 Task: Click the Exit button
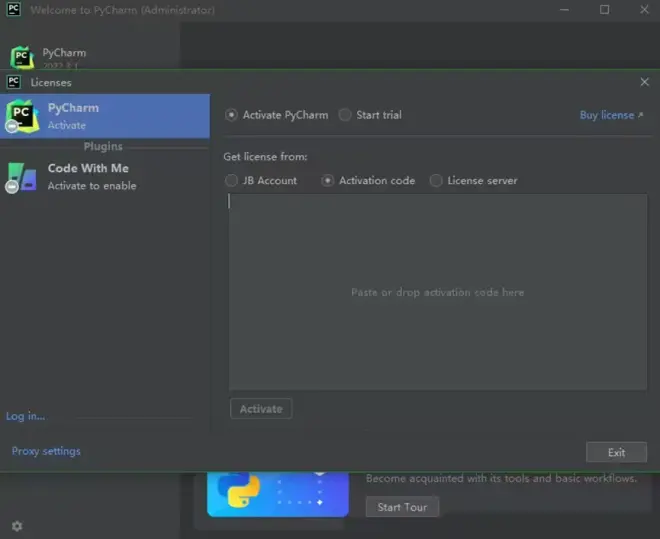pos(616,452)
